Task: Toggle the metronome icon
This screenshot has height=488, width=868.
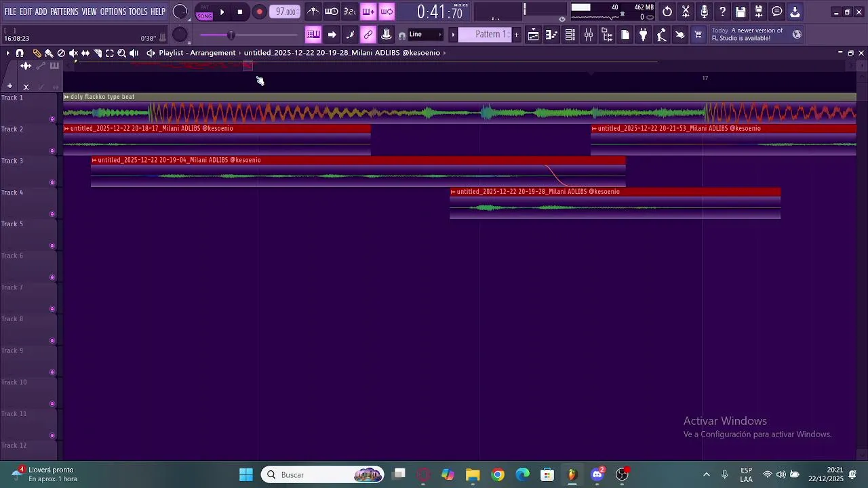Action: [313, 12]
